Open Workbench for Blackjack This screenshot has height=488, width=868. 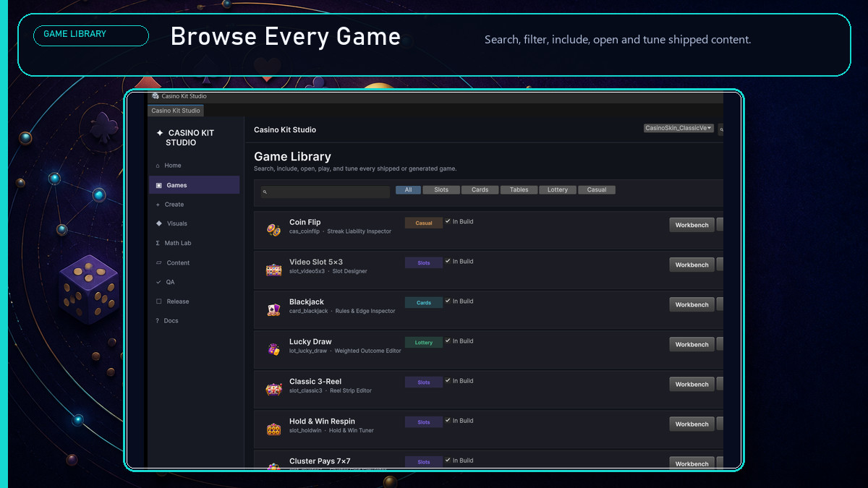point(692,304)
